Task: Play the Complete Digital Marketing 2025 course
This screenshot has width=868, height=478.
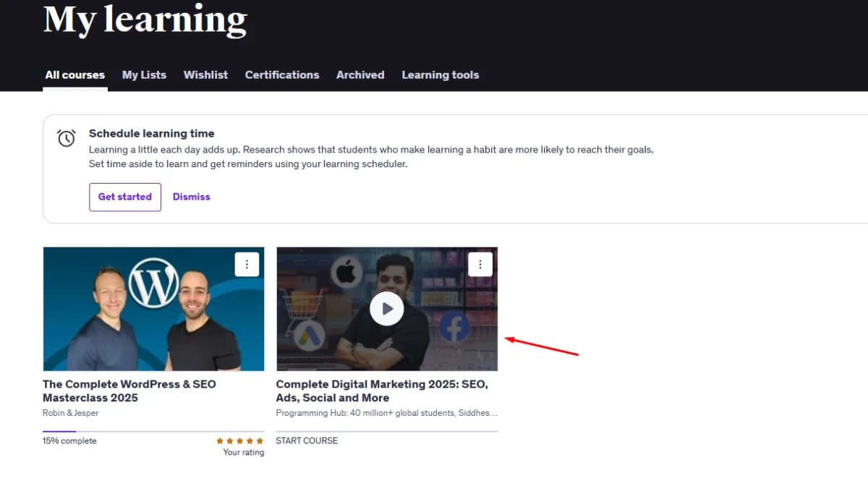Action: coord(387,309)
